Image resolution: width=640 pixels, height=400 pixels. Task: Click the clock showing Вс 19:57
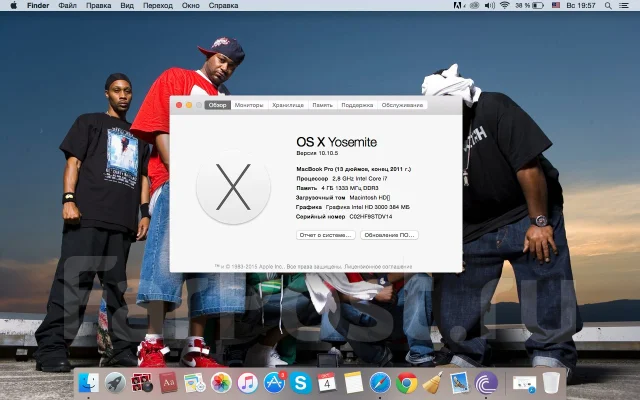(x=581, y=5)
